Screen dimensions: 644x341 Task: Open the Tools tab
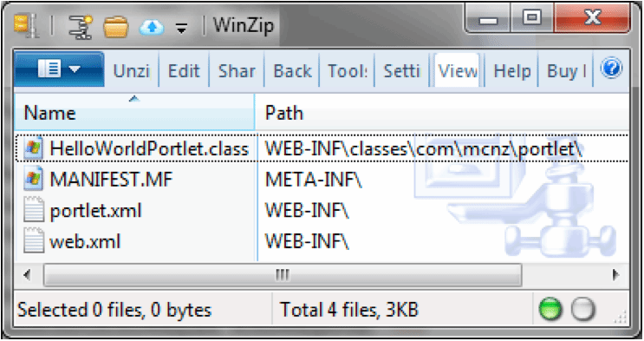[x=347, y=71]
